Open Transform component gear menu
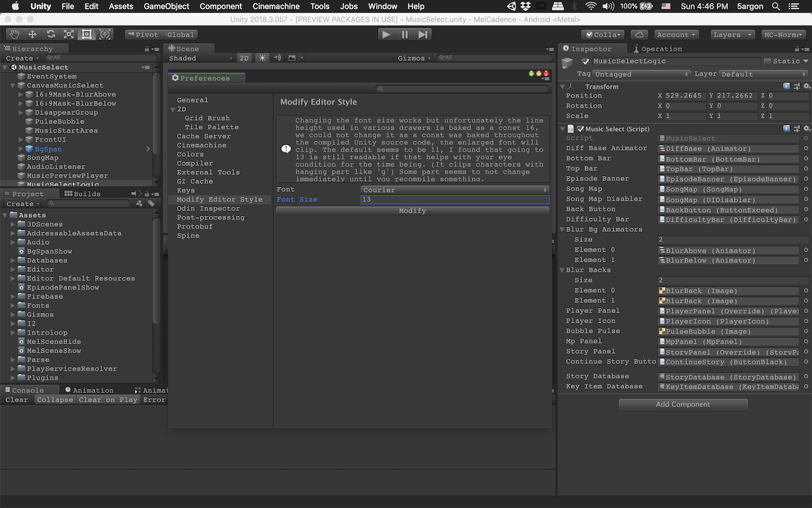This screenshot has height=508, width=812. point(806,86)
